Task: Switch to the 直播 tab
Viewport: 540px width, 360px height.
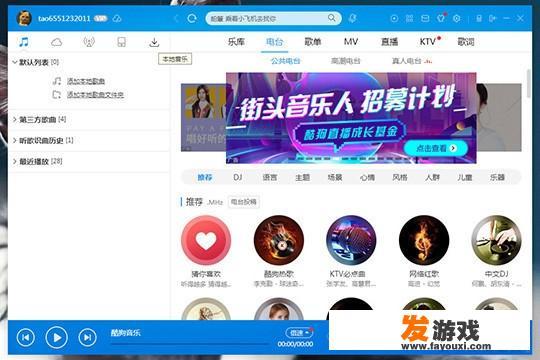Action: coord(390,42)
